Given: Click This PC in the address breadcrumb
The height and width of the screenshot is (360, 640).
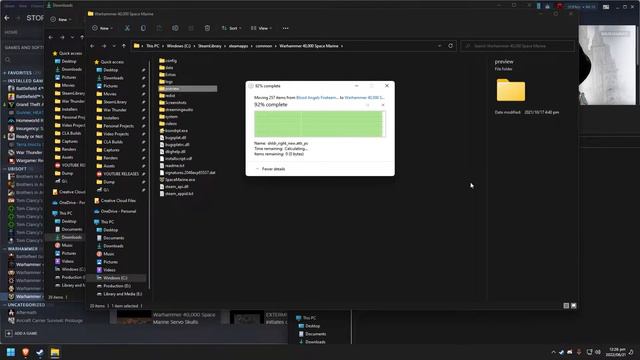Looking at the screenshot, I should 153,46.
